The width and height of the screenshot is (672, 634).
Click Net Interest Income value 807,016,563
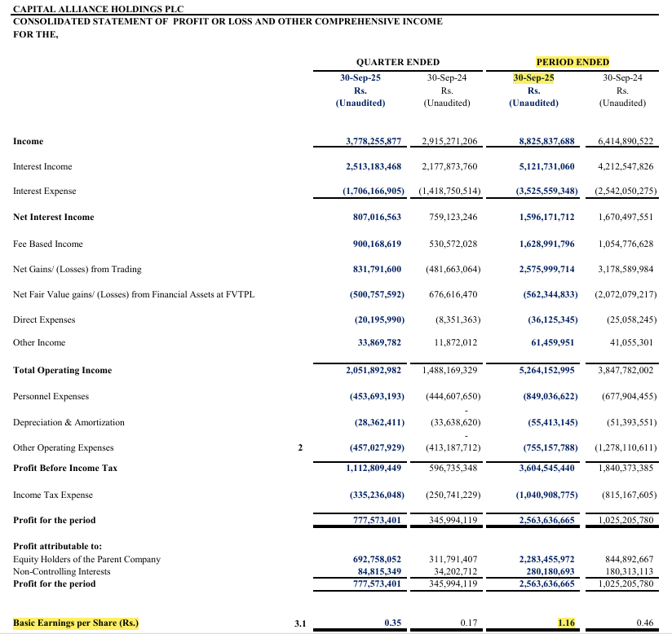pyautogui.click(x=377, y=218)
